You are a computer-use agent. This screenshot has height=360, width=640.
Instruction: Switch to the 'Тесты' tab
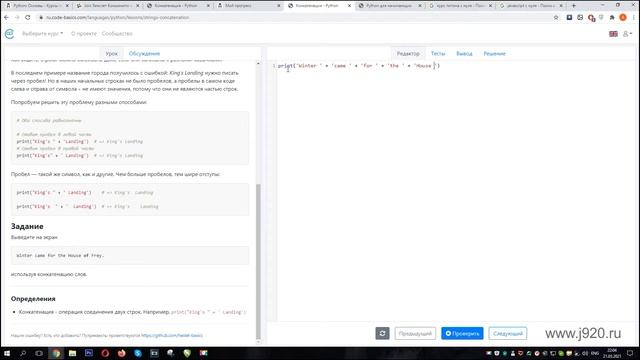[x=438, y=53]
